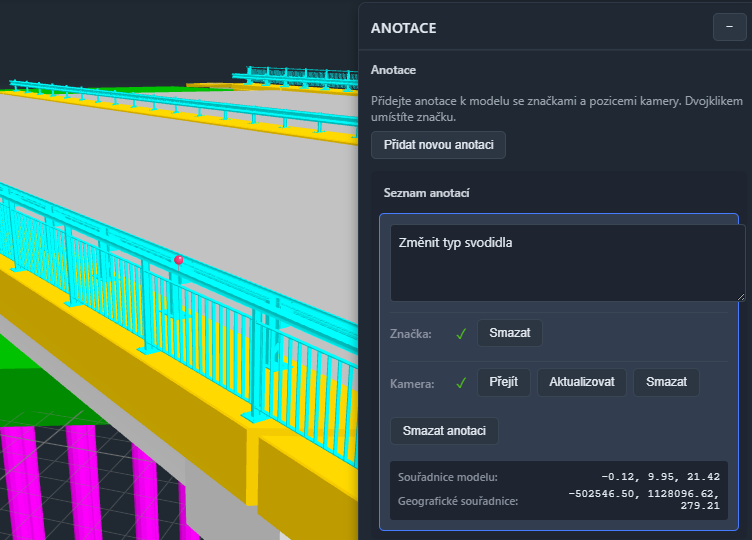The image size is (752, 540).
Task: Remove the camera using Smazat in the Kamera row
Action: [x=666, y=382]
